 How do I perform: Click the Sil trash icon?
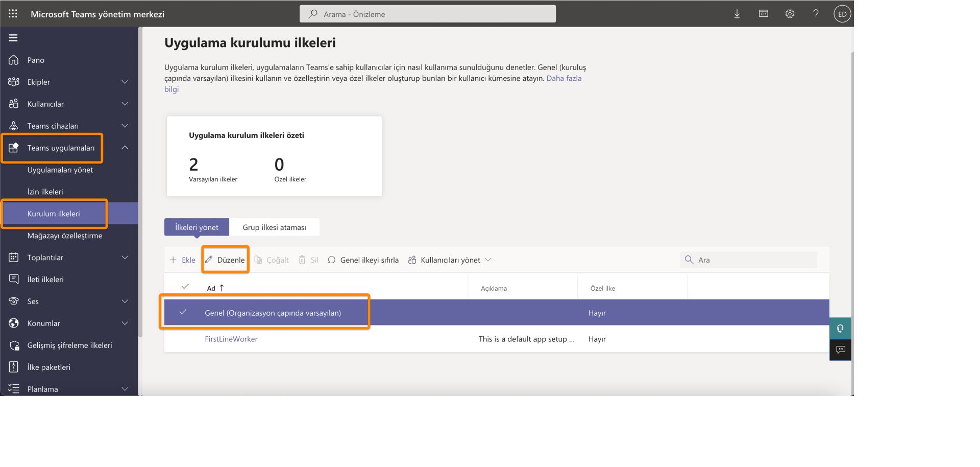(x=302, y=260)
